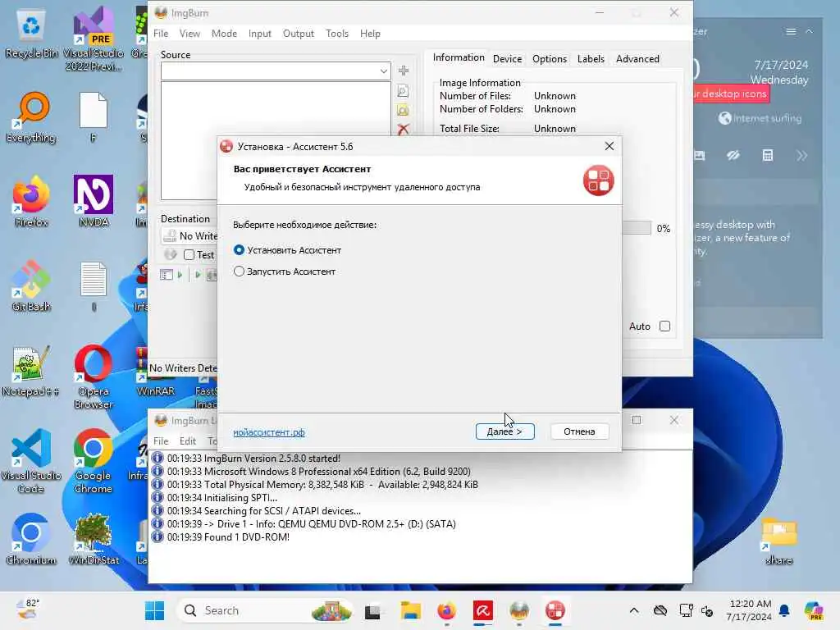This screenshot has width=840, height=630.
Task: Click the browse for file icon in ImgBurn
Action: pos(403,91)
